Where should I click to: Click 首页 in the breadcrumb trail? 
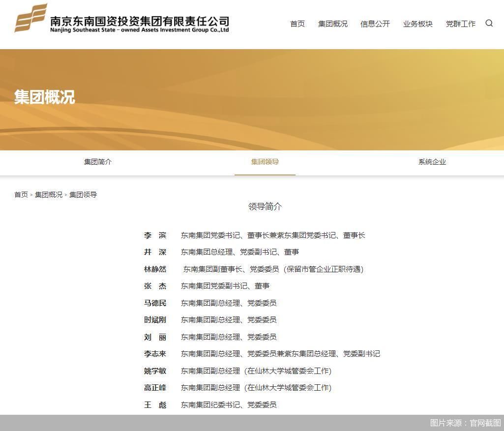(21, 195)
